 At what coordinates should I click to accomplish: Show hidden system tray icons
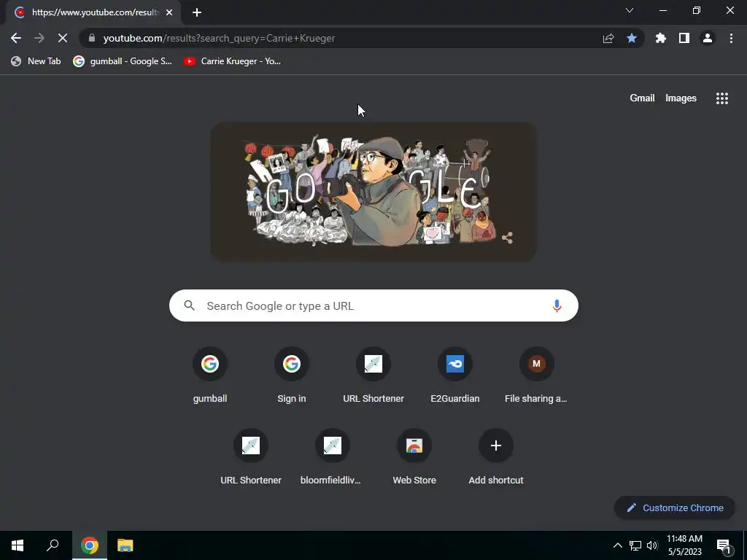click(617, 545)
